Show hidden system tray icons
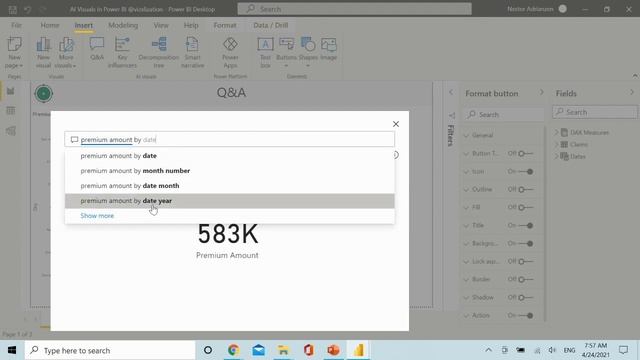640x360 pixels. click(x=488, y=350)
